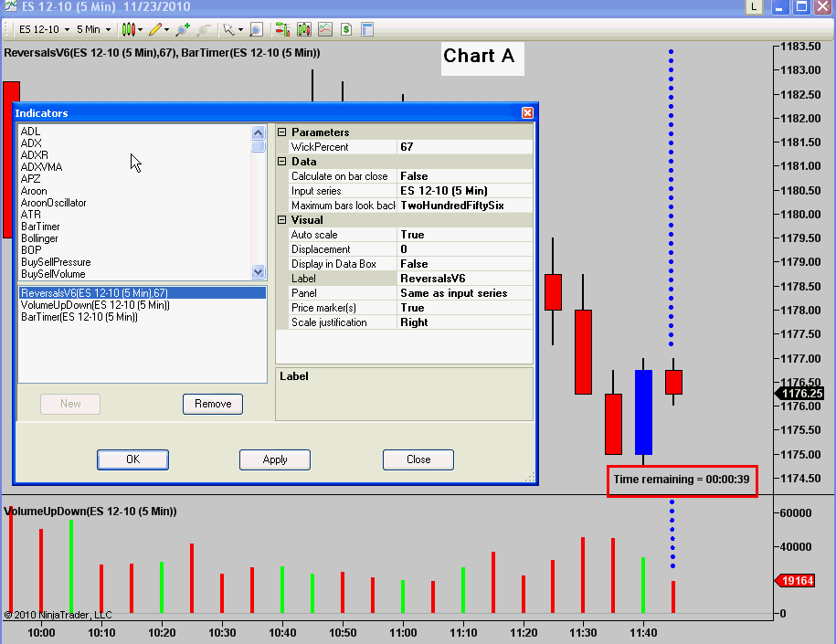Viewport: 836px width, 644px height.
Task: Open the Chart Trader toolbar icon
Action: 282,30
